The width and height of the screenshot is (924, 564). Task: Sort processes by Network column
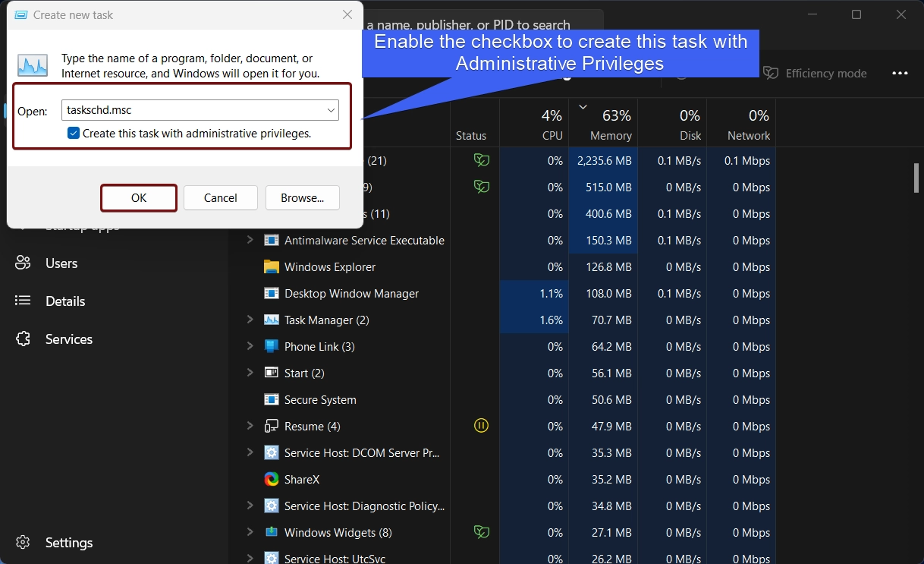pyautogui.click(x=741, y=123)
